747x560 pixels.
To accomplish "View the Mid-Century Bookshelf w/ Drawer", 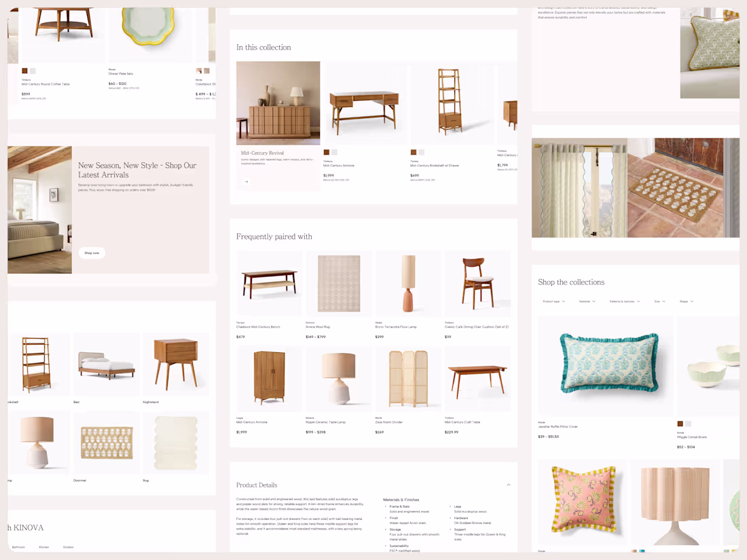I will 452,102.
